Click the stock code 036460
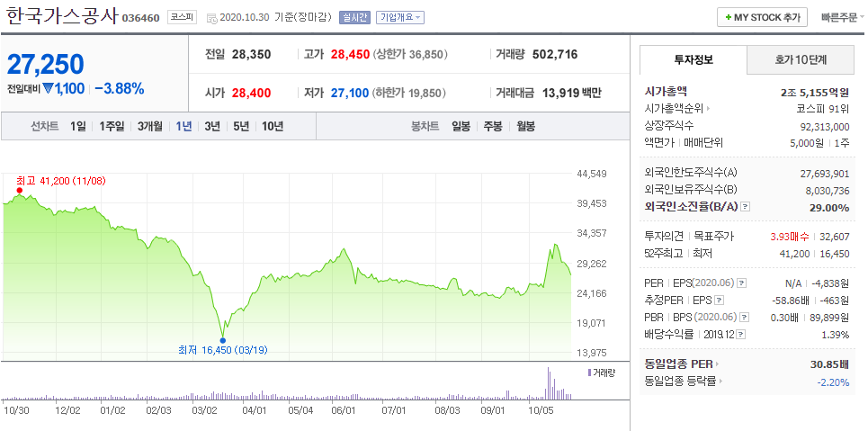 click(x=141, y=18)
